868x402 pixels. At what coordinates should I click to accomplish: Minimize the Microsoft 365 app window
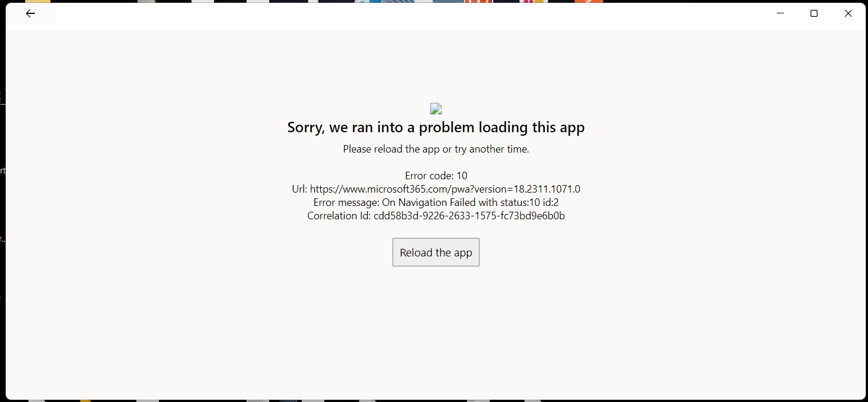780,13
